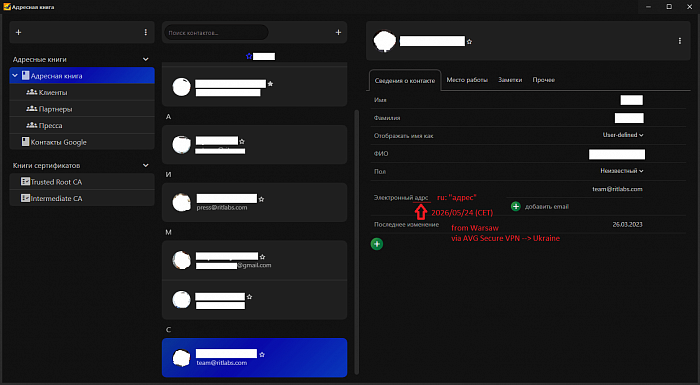Screen dimensions: 700x385
Task: Click the Партнеры group icon
Action: 32,109
